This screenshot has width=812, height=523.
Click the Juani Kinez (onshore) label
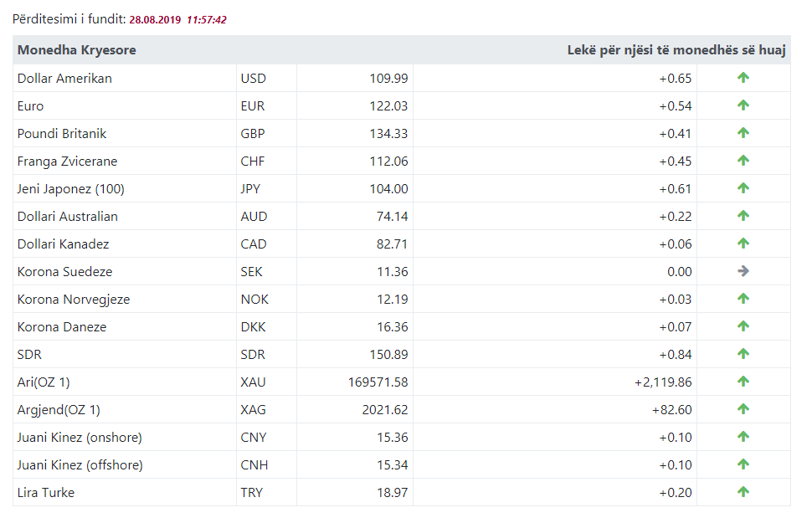[x=80, y=438]
